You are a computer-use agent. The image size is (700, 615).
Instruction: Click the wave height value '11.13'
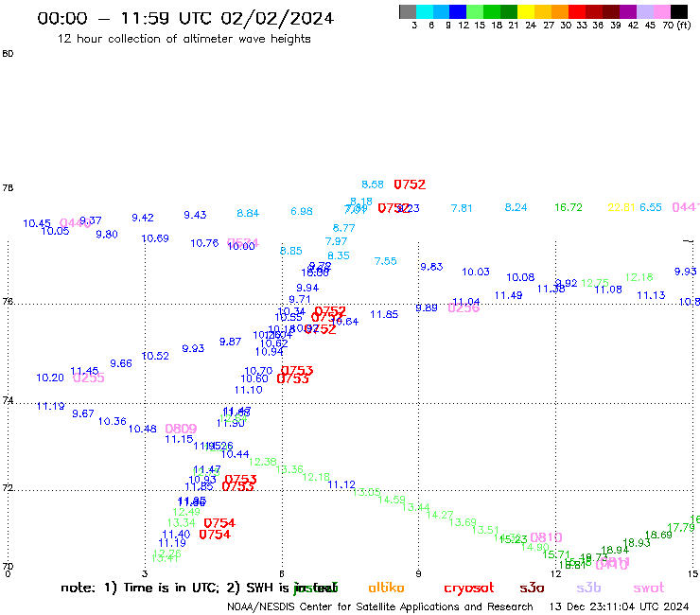click(651, 295)
